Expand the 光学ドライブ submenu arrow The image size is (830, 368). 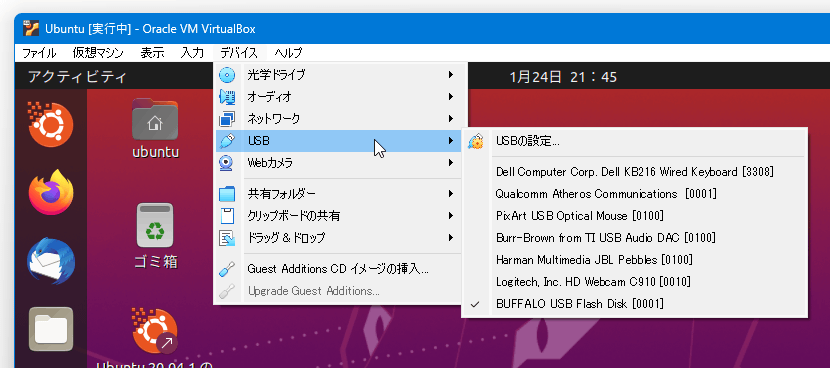[450, 75]
